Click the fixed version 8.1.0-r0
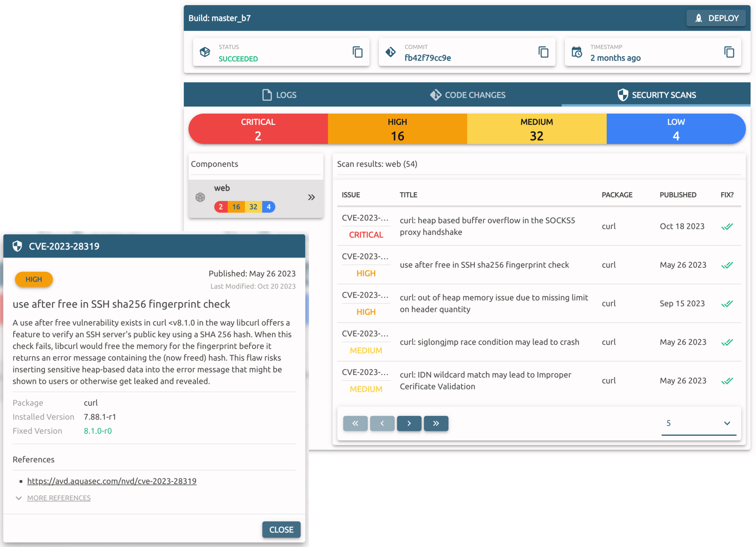756x547 pixels. [x=98, y=431]
